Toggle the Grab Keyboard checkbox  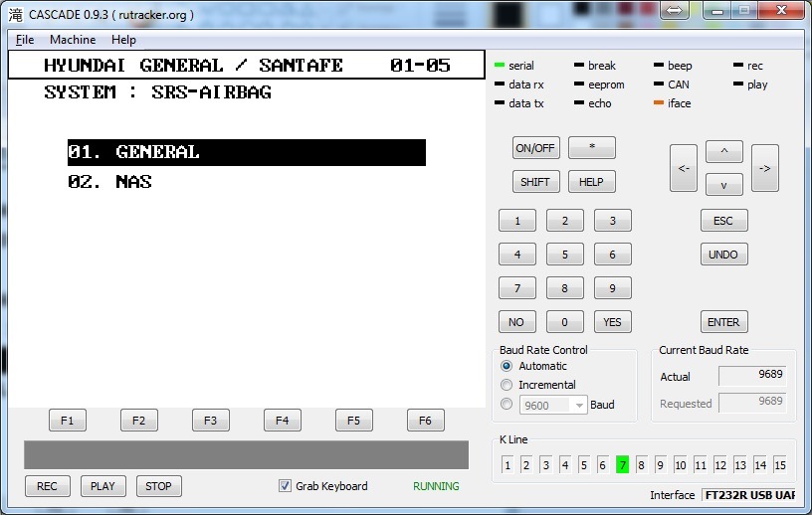[x=285, y=486]
